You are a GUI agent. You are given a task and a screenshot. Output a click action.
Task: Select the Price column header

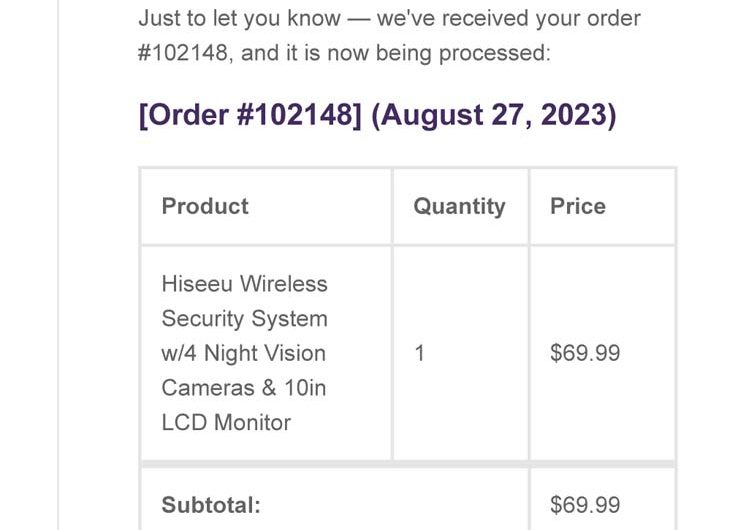pos(578,206)
